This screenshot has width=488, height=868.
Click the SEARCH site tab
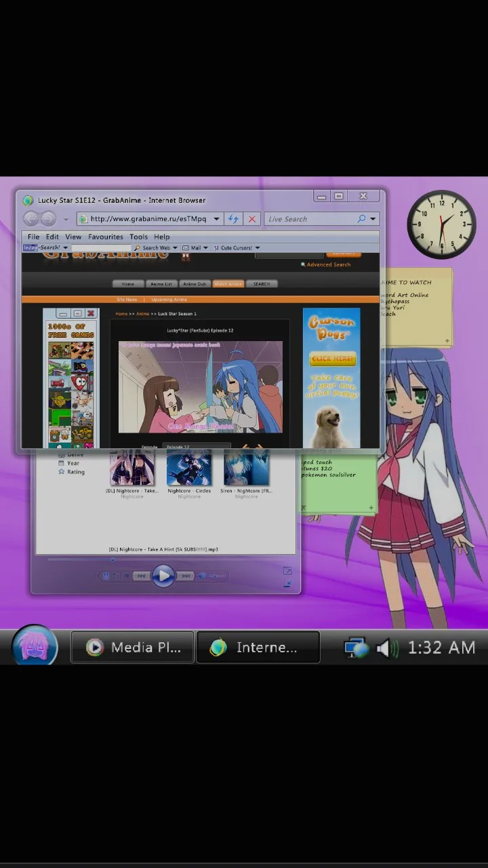(262, 283)
